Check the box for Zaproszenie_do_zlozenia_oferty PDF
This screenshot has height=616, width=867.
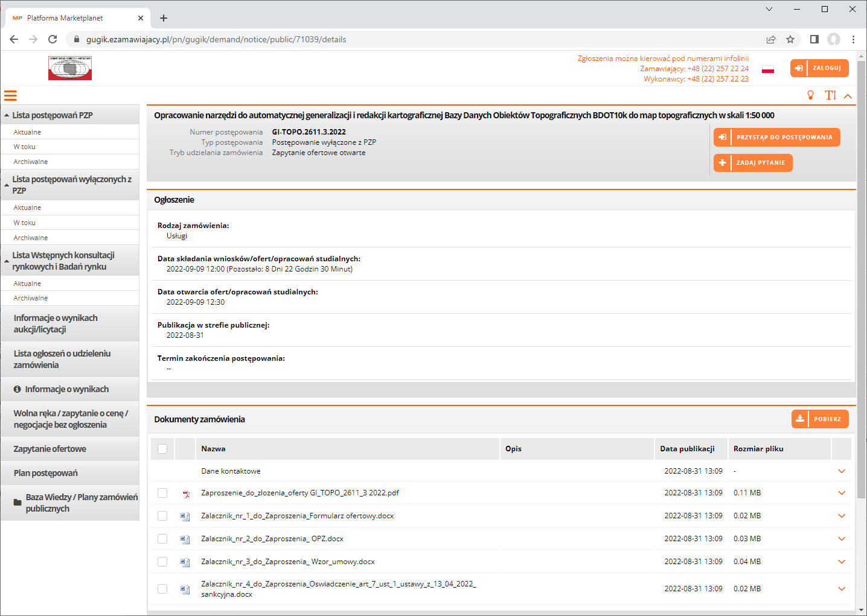click(x=162, y=493)
